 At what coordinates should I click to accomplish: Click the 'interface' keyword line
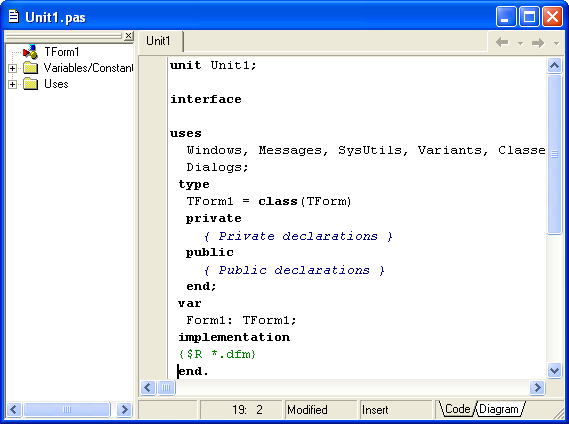[x=206, y=99]
